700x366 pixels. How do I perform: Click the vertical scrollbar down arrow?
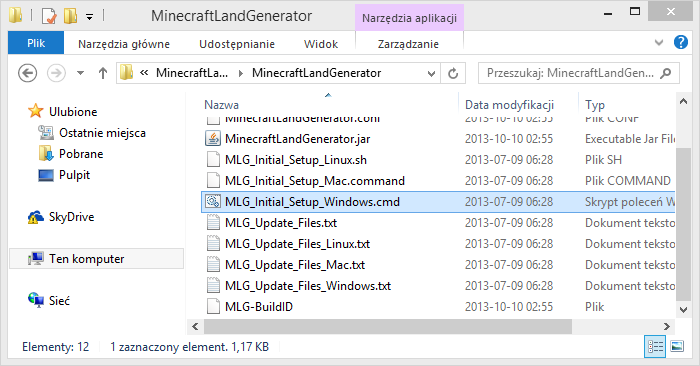(x=683, y=309)
